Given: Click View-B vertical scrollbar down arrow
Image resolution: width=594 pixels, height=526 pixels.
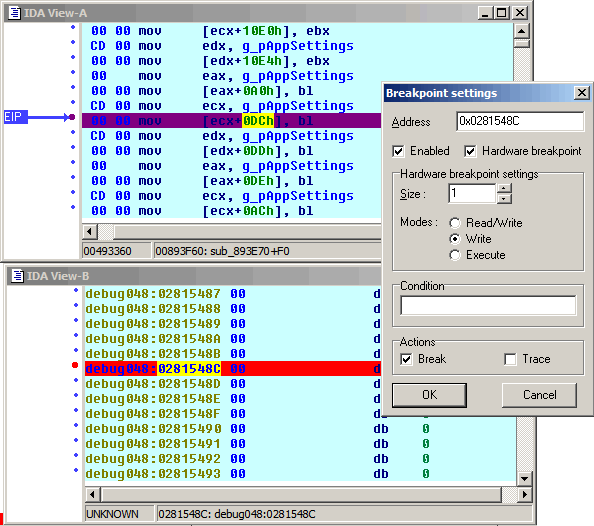Looking at the screenshot, I should tap(525, 479).
